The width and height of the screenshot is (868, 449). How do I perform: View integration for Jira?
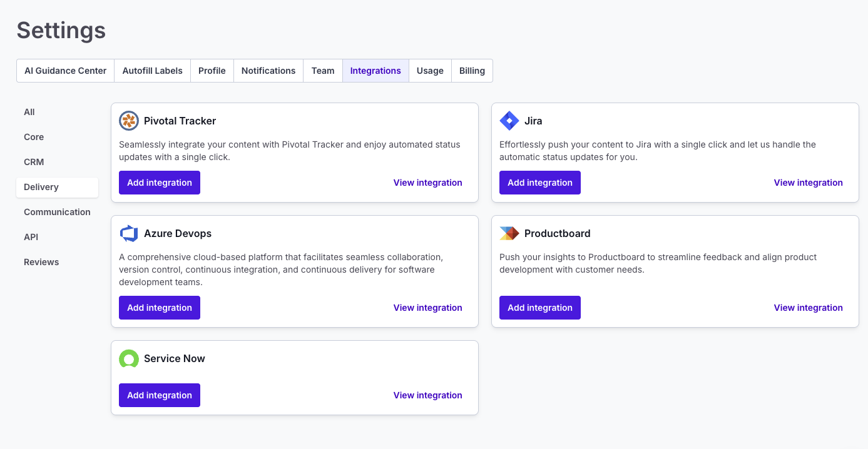tap(809, 183)
